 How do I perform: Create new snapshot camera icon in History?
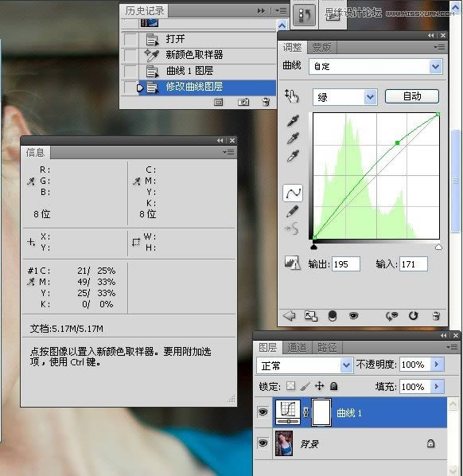tap(243, 102)
